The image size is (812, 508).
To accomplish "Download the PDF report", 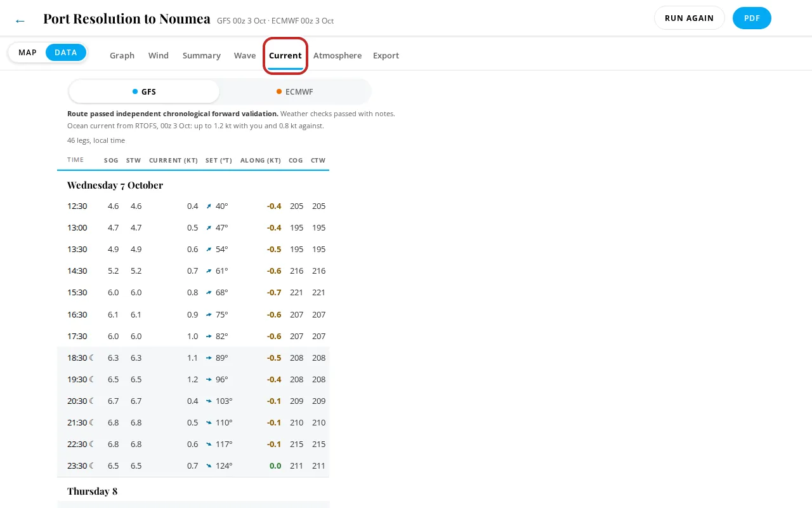I will click(x=752, y=18).
